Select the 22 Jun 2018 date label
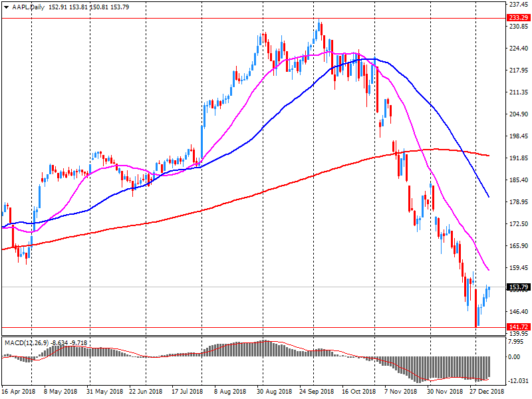The height and width of the screenshot is (399, 532). point(146,392)
